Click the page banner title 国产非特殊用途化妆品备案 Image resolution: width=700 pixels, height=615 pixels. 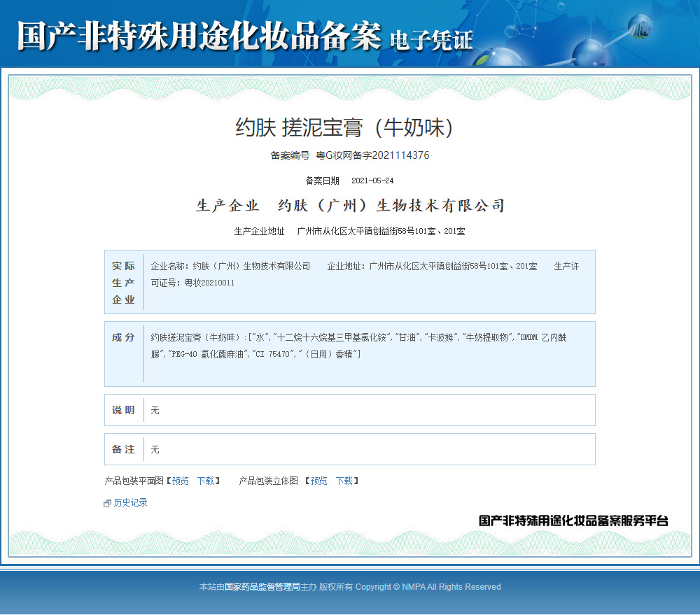199,36
